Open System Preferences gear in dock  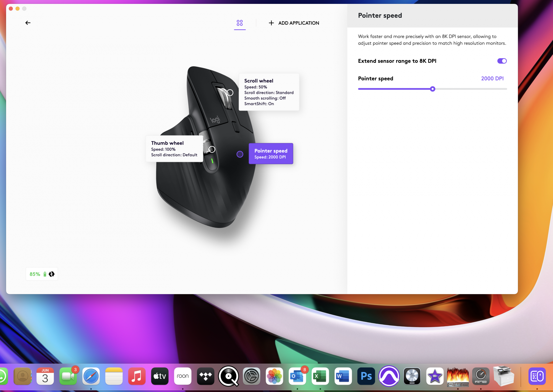[x=251, y=376]
